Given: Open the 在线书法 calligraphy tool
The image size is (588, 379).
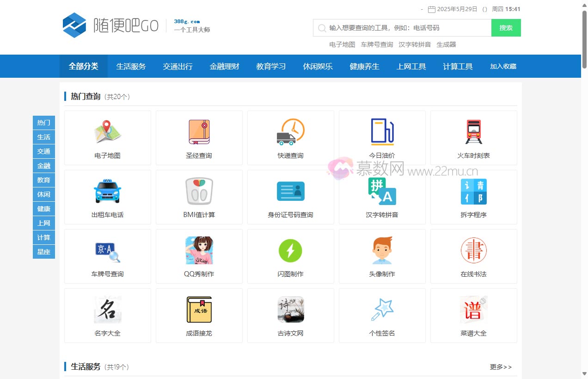Looking at the screenshot, I should [473, 256].
